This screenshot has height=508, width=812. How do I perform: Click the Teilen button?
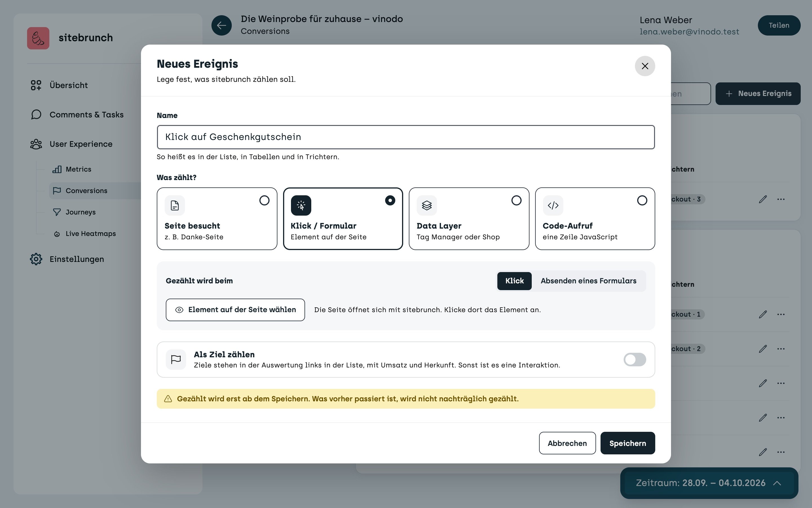(779, 25)
